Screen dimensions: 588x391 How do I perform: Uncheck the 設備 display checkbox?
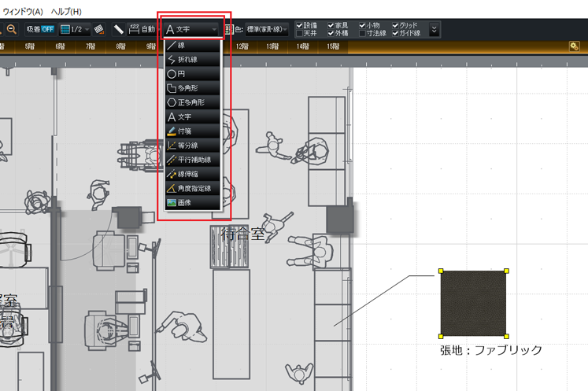[300, 25]
